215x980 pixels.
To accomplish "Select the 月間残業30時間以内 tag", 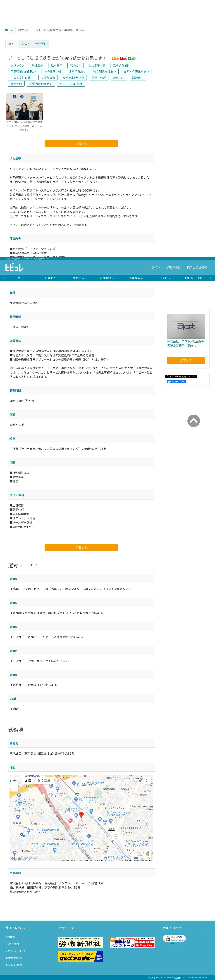I will pos(24,71).
